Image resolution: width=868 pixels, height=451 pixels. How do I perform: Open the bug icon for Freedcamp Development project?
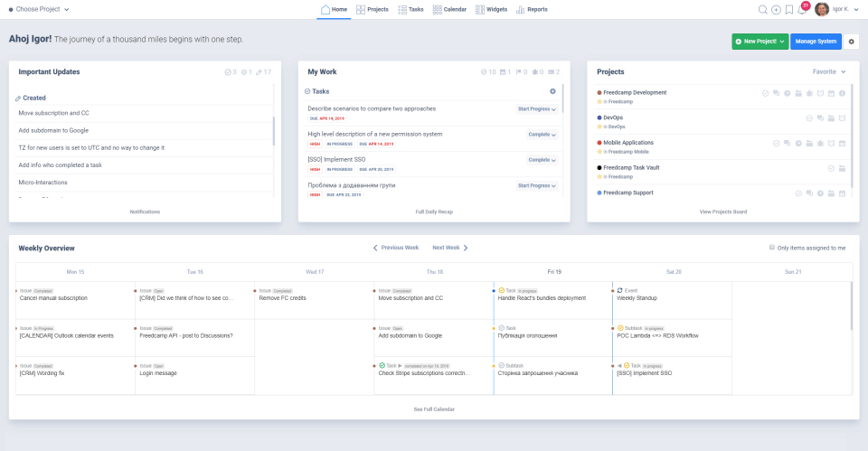pos(809,93)
